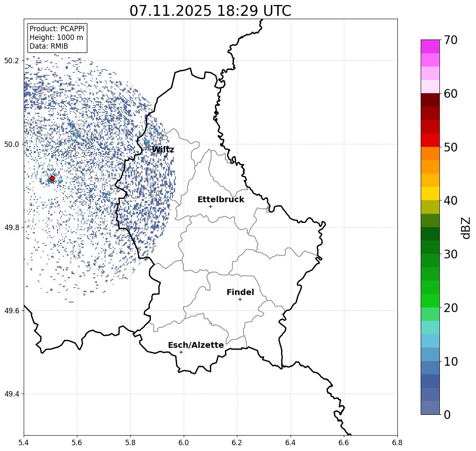
Task: Click the longitude axis label 6.2
Action: [237, 443]
